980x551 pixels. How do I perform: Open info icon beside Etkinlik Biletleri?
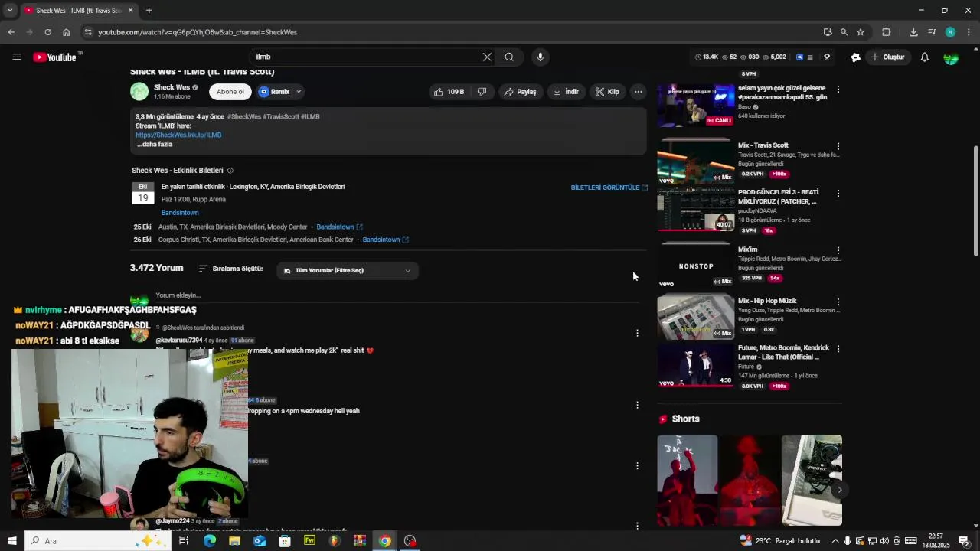[230, 171]
